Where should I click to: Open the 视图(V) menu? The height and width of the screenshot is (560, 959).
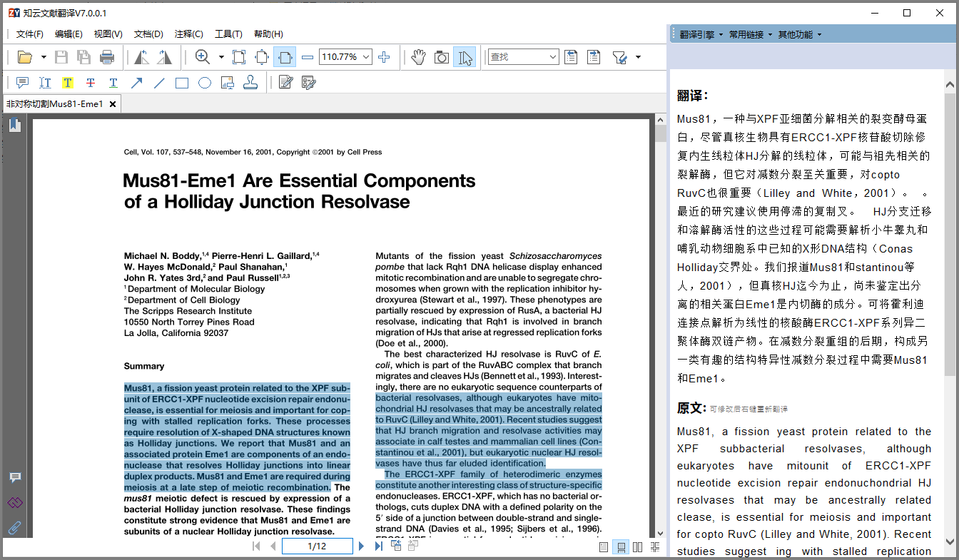108,34
